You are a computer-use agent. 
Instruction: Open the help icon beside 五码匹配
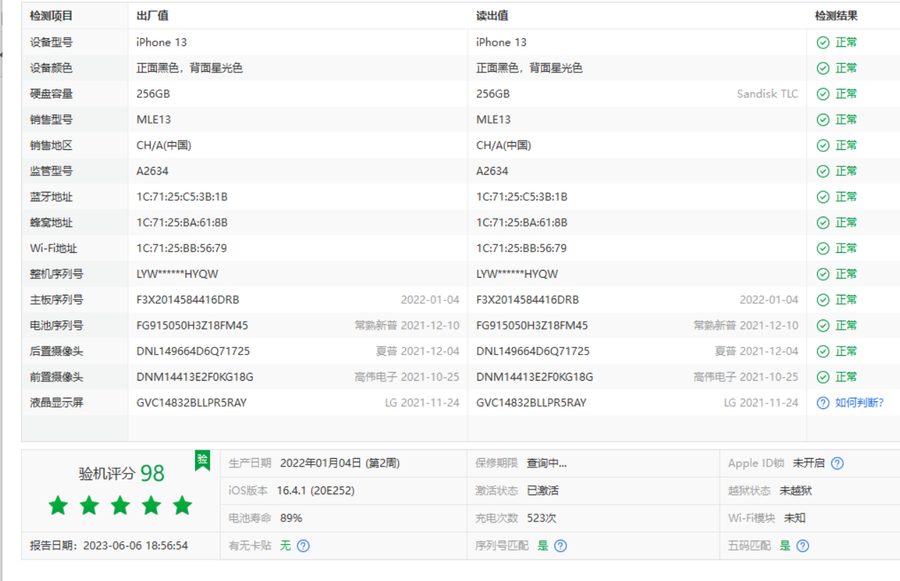pyautogui.click(x=803, y=546)
